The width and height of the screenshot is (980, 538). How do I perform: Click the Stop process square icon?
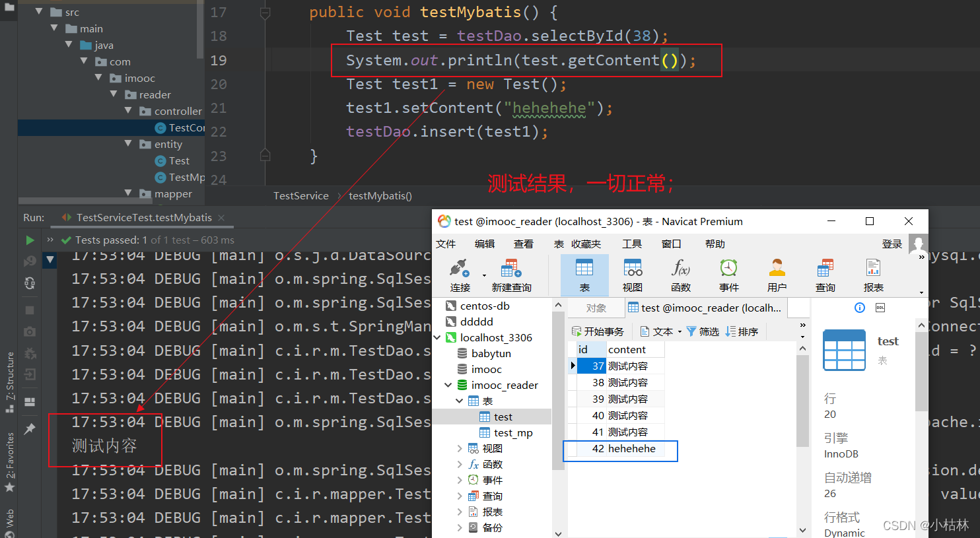coord(30,310)
